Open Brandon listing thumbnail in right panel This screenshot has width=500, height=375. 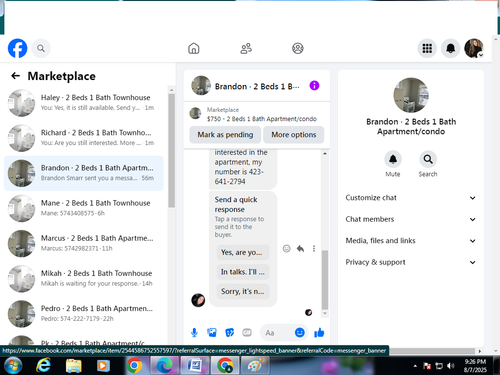(x=411, y=95)
